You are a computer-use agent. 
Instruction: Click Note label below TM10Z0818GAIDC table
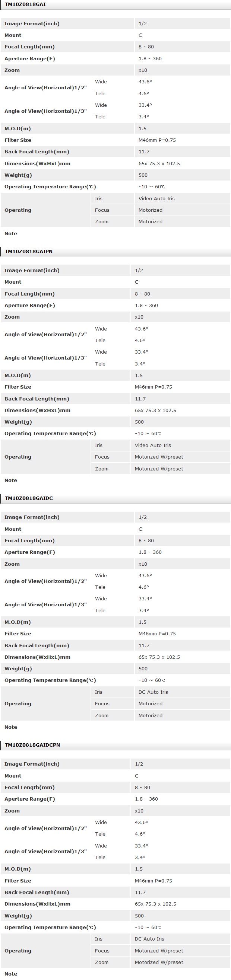click(11, 727)
